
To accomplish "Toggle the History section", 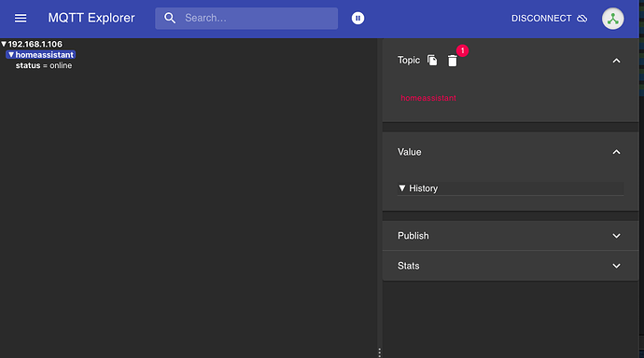I will (511, 188).
